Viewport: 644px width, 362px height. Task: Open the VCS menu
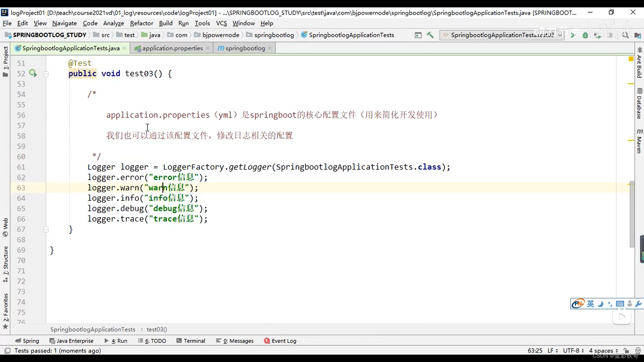tap(221, 23)
